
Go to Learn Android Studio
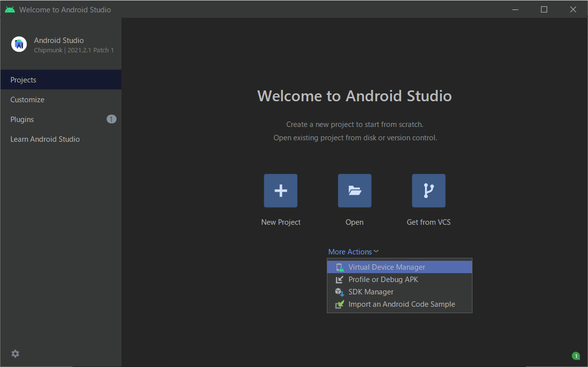pyautogui.click(x=45, y=139)
